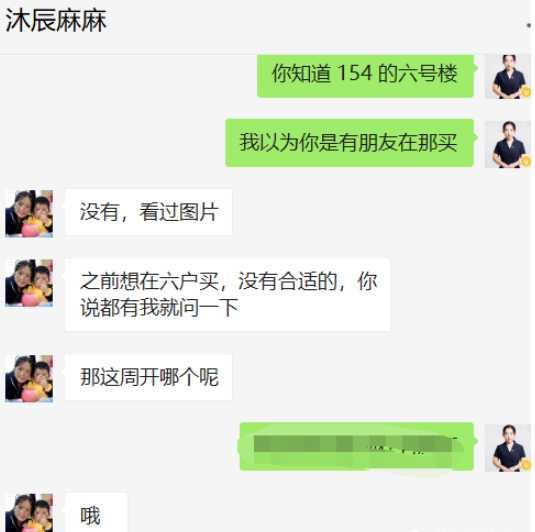Select the message '那这周开哪个呢'
535x532 pixels.
click(x=149, y=377)
